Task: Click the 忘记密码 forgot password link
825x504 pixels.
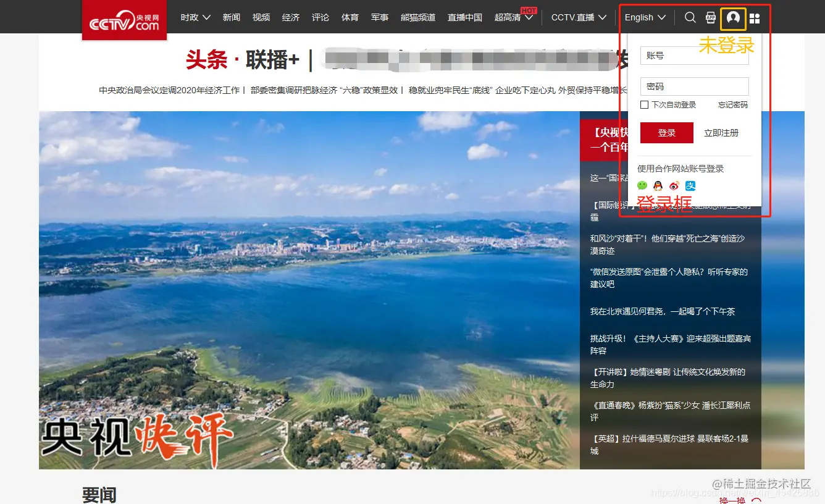Action: click(x=732, y=104)
